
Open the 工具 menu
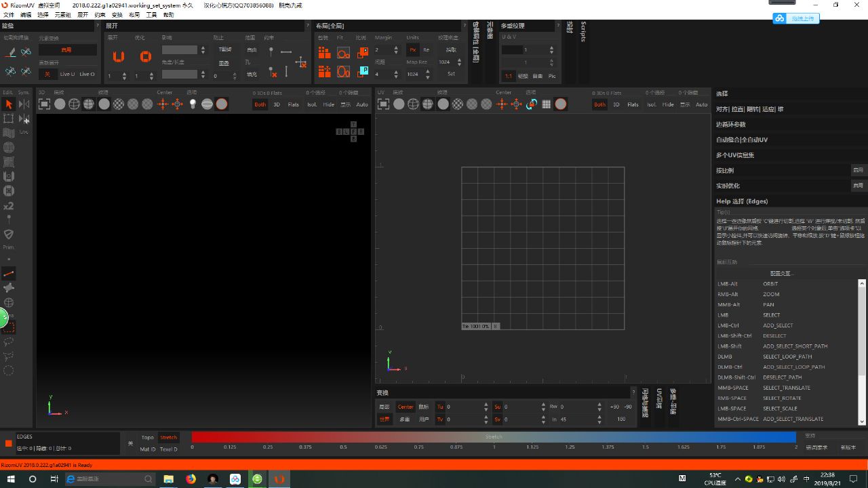coord(151,14)
